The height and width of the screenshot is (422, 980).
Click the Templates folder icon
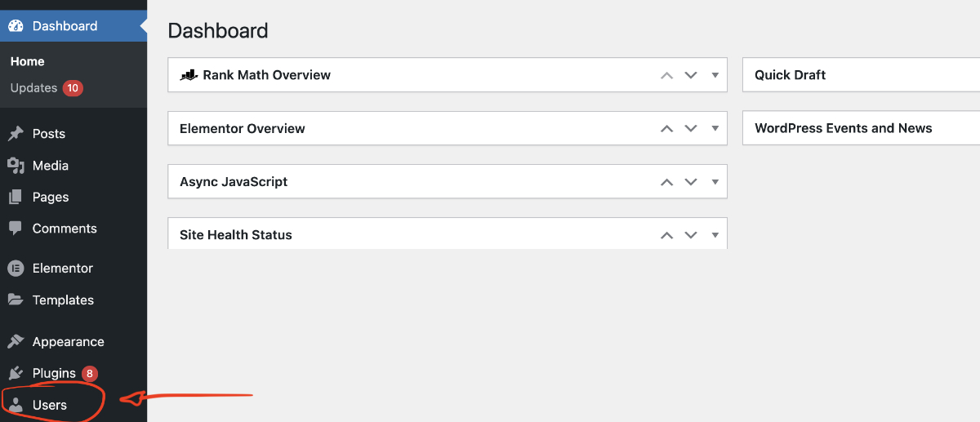pyautogui.click(x=16, y=300)
